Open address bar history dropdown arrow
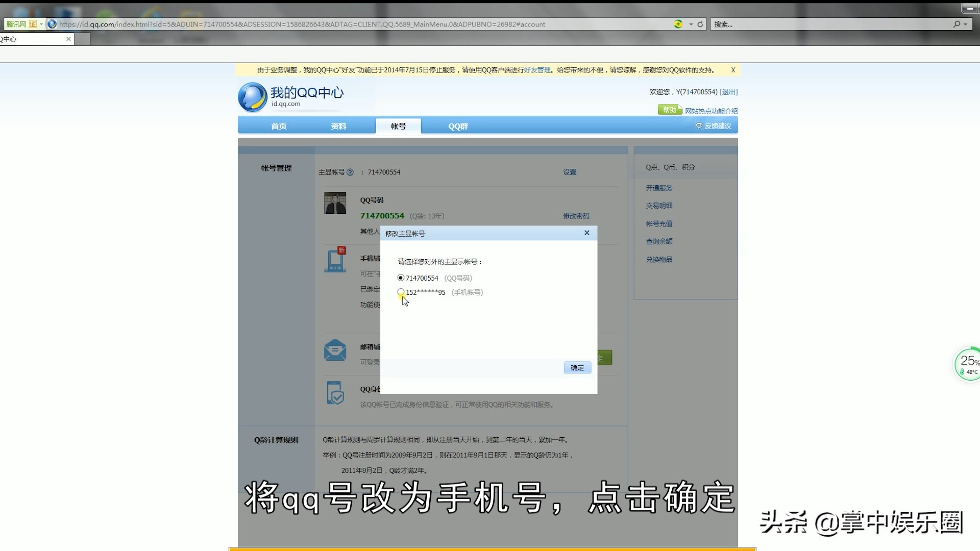Viewport: 980px width, 551px height. click(691, 24)
